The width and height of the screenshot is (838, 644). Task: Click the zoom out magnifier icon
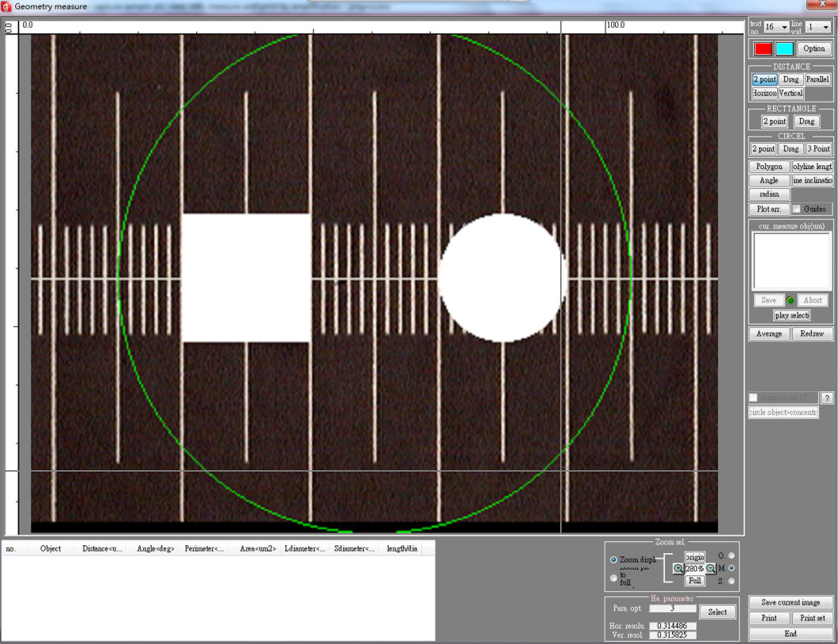point(711,569)
